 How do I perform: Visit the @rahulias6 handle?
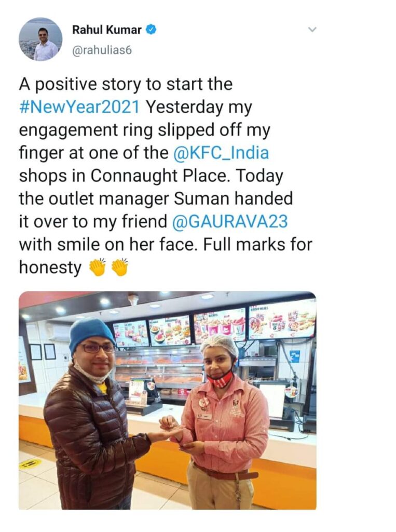pos(102,50)
